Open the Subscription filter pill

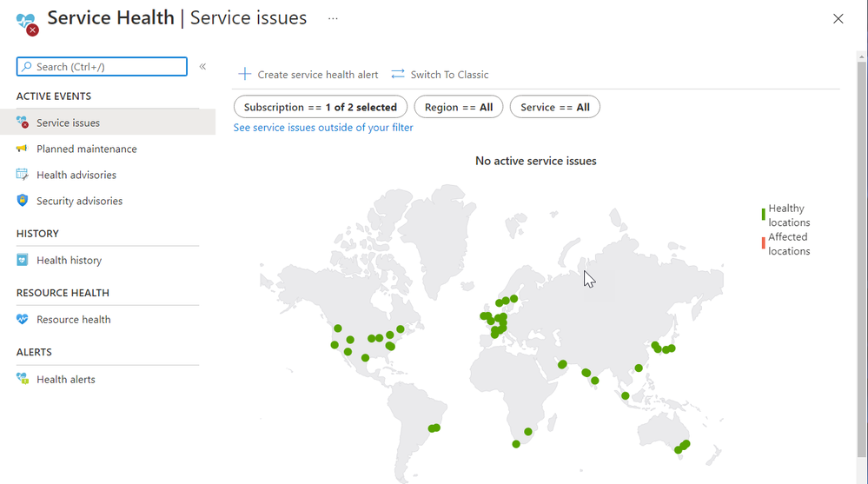(x=321, y=107)
